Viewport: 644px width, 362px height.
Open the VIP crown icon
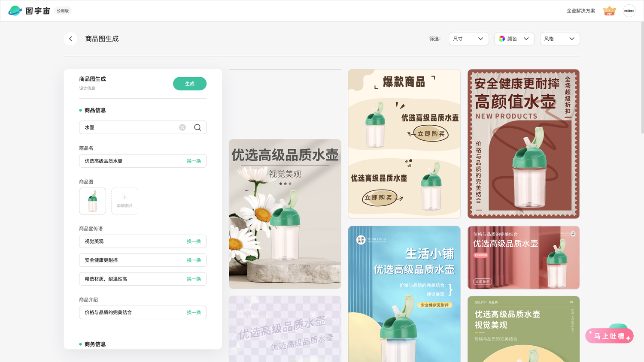click(609, 11)
